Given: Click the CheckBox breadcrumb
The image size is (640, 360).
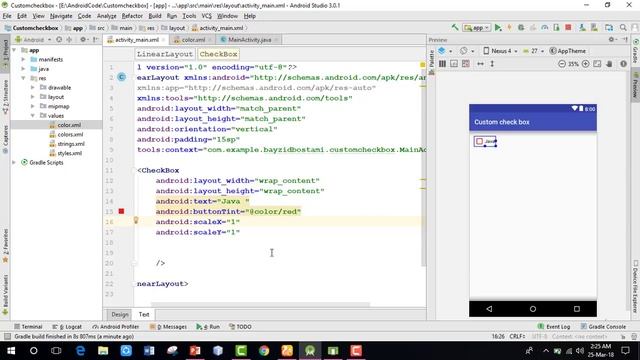Looking at the screenshot, I should (x=218, y=54).
